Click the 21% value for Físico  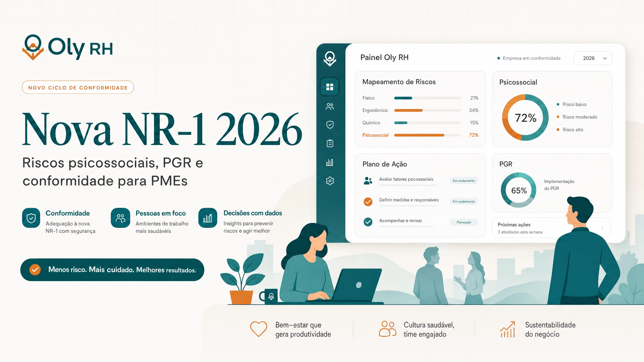click(x=474, y=98)
